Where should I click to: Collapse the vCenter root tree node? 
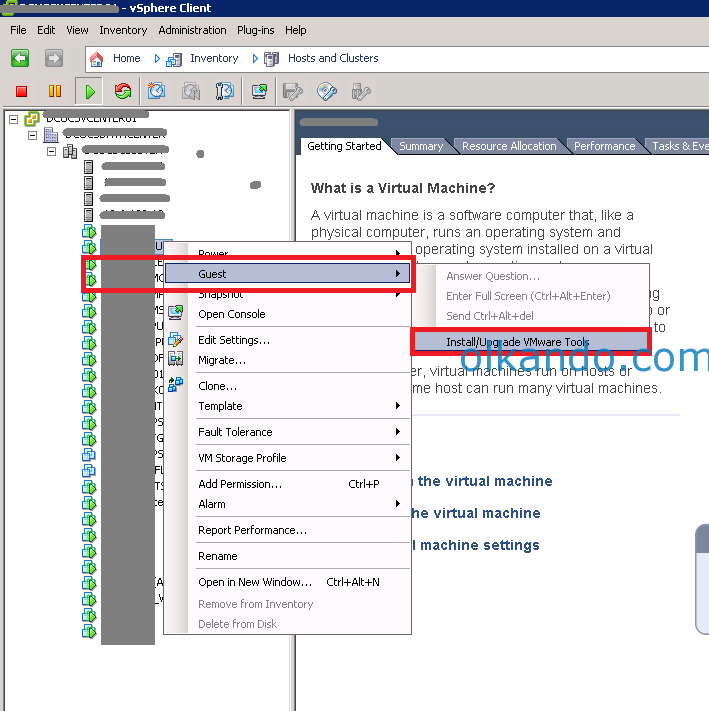pyautogui.click(x=14, y=119)
